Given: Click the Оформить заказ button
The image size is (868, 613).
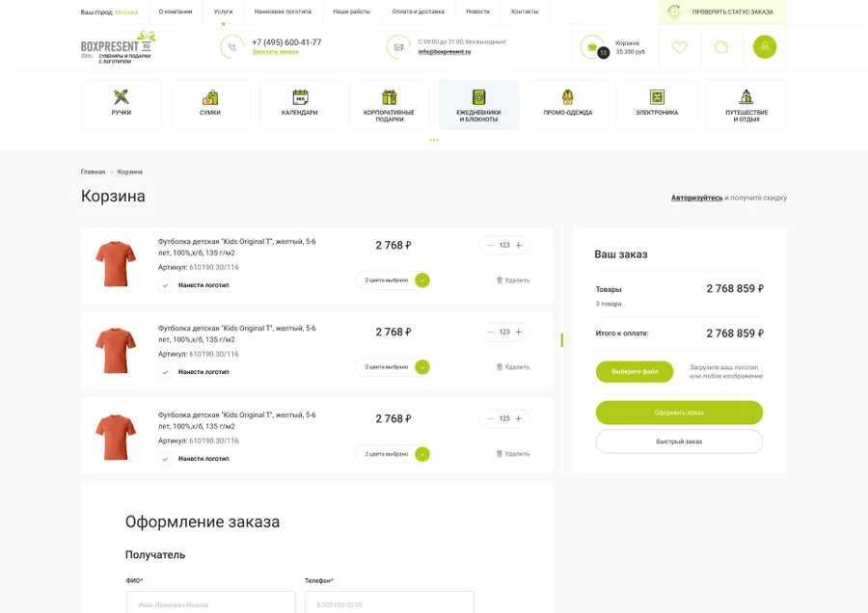Looking at the screenshot, I should click(x=679, y=413).
